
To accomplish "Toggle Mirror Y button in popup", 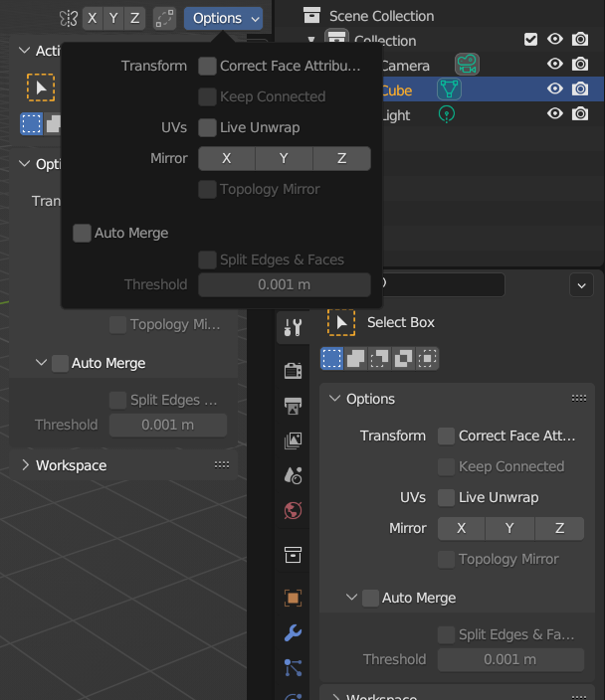I will [284, 158].
